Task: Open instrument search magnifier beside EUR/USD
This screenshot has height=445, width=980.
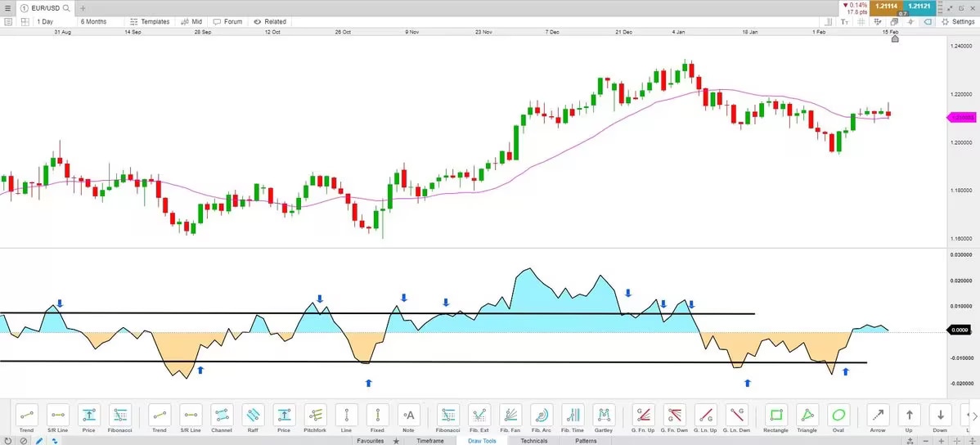Action: pyautogui.click(x=66, y=8)
